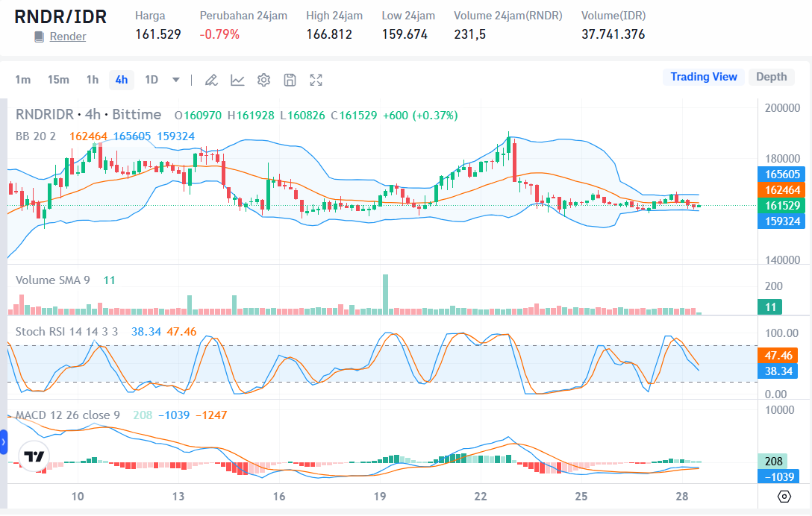Switch to the 1m timeframe
The image size is (812, 516).
(23, 80)
